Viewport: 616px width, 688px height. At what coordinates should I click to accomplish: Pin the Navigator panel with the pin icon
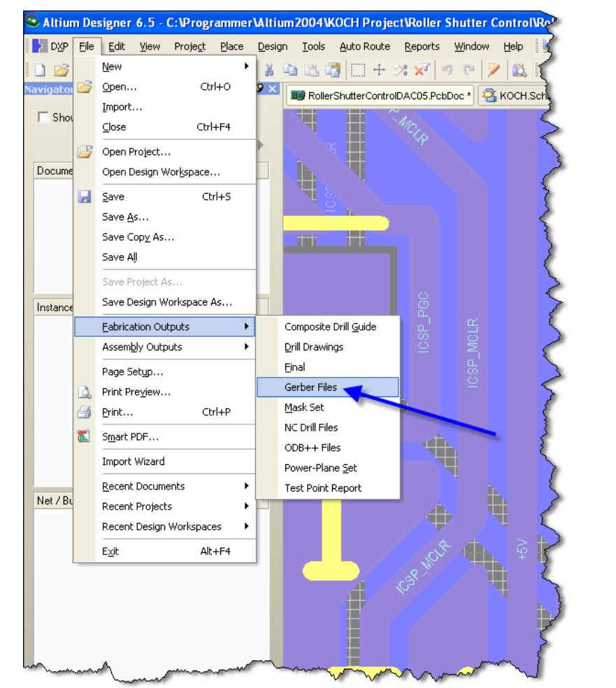point(259,89)
